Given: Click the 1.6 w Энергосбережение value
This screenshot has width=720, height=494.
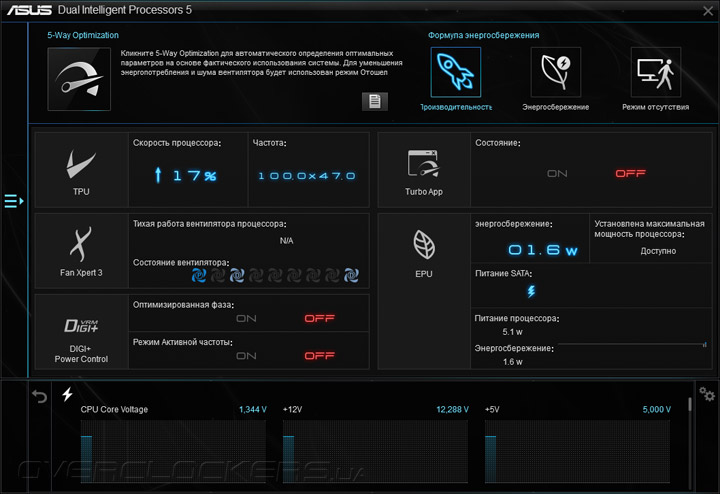Looking at the screenshot, I should point(512,362).
